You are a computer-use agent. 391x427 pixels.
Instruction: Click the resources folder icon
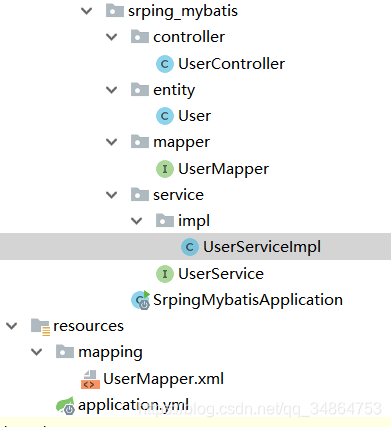coord(40,326)
